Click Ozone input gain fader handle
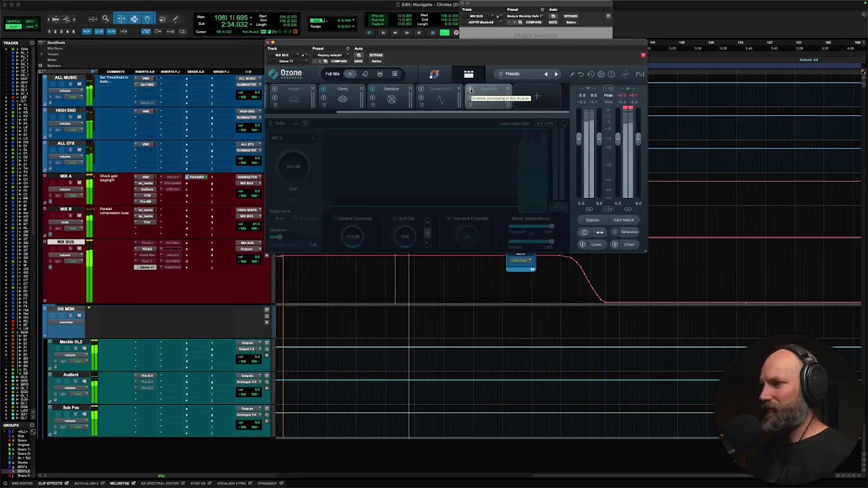Image resolution: width=868 pixels, height=488 pixels. pyautogui.click(x=579, y=139)
